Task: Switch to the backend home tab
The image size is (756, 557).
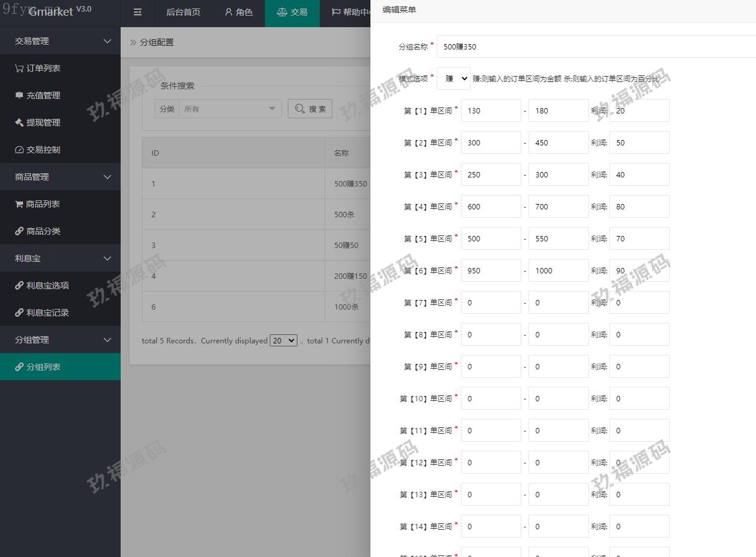Action: [183, 13]
